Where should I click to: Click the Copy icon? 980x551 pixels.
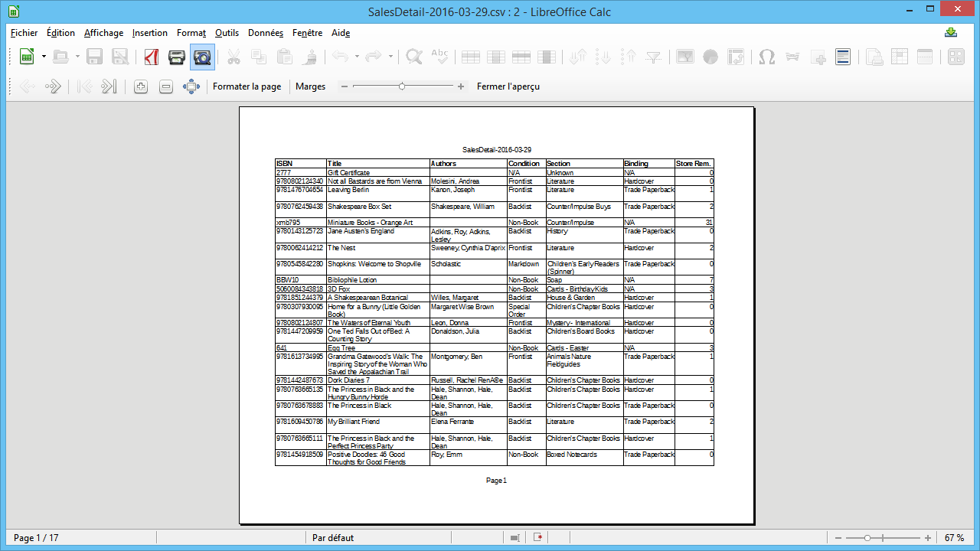259,57
